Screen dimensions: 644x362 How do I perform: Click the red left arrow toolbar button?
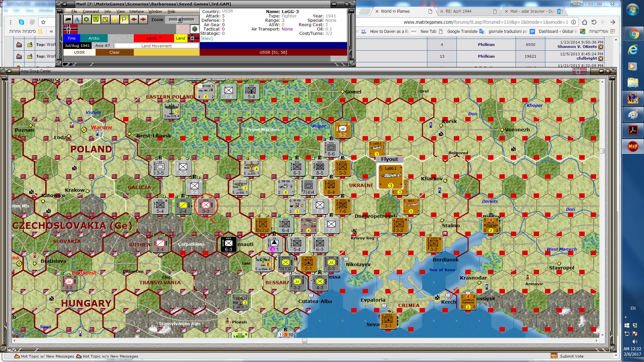coord(134,19)
